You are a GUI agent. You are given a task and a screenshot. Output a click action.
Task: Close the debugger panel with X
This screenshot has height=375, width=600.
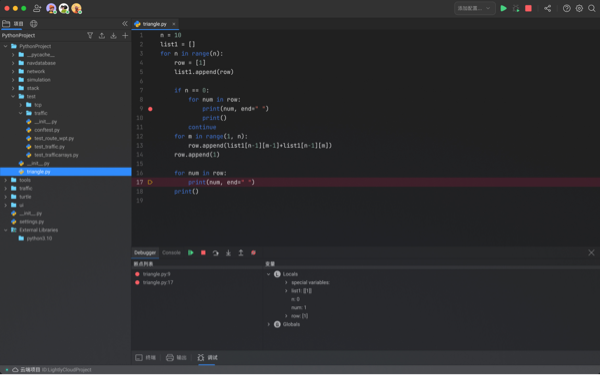pyautogui.click(x=591, y=253)
